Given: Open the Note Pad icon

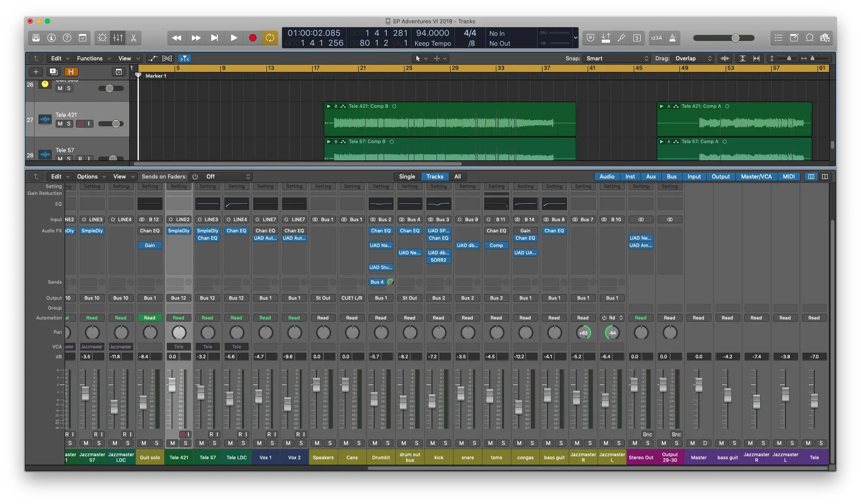Looking at the screenshot, I should [x=794, y=38].
